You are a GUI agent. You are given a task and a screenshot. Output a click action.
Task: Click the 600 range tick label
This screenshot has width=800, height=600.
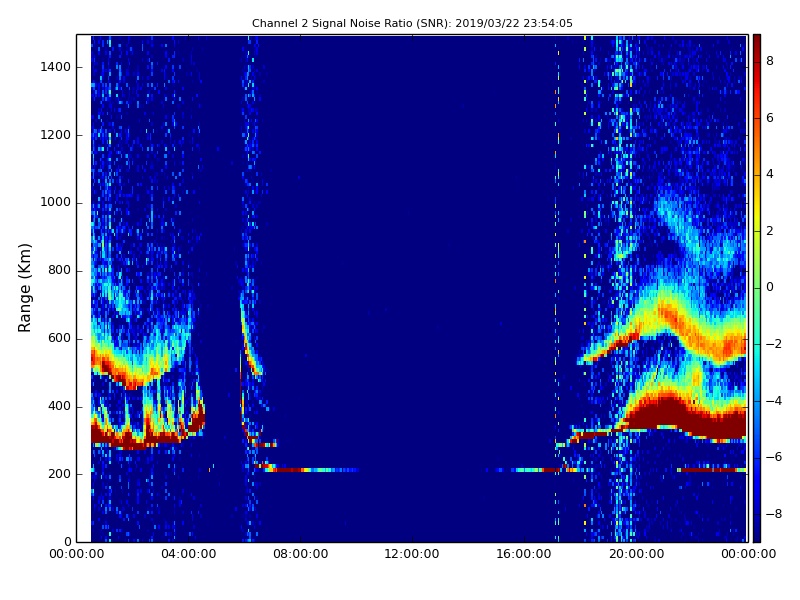[59, 338]
